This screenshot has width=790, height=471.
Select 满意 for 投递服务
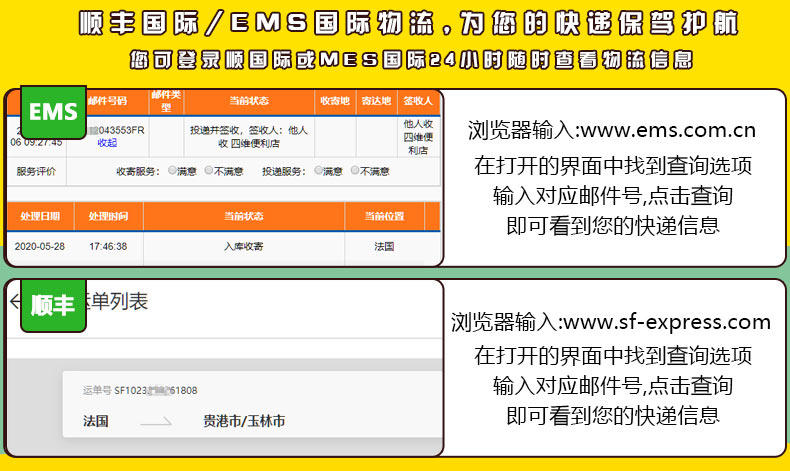pos(318,171)
